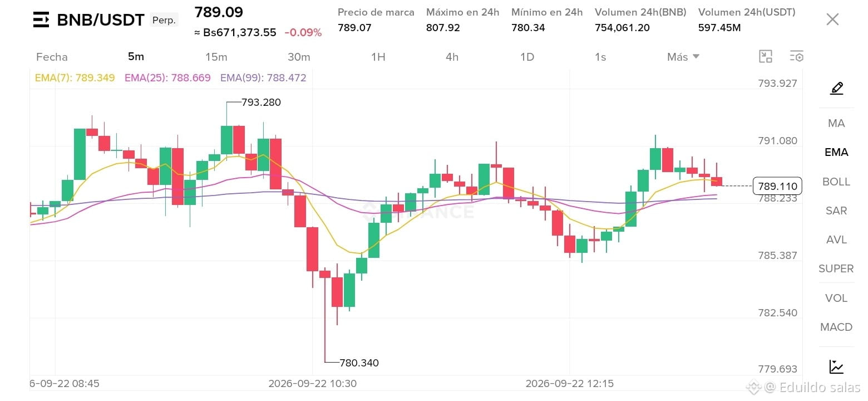Switch to the 15m timeframe tab
Screen dimensions: 868x401
coord(216,57)
